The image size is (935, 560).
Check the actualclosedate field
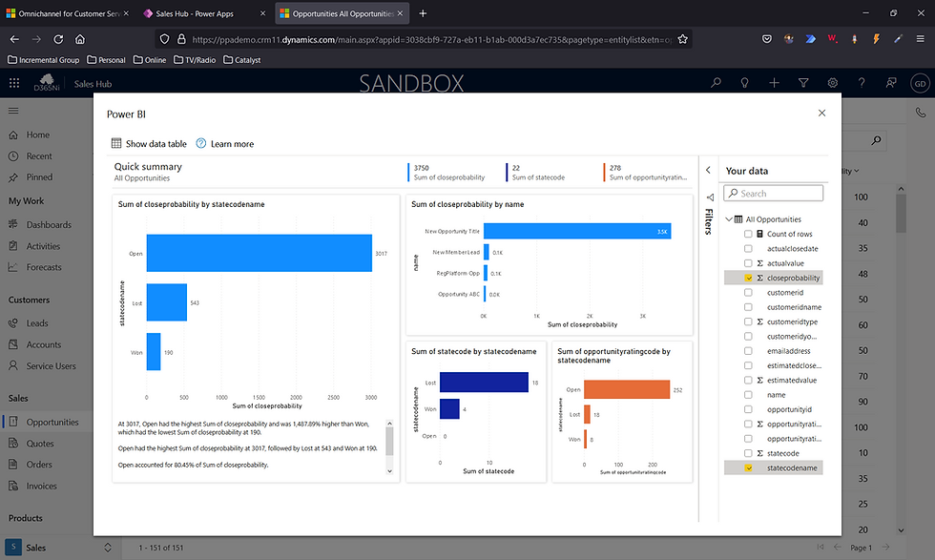(748, 249)
